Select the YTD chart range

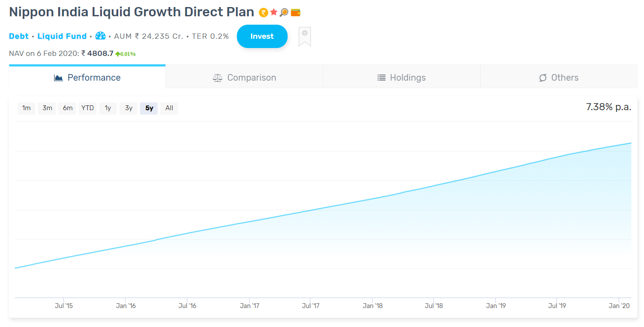pos(87,108)
